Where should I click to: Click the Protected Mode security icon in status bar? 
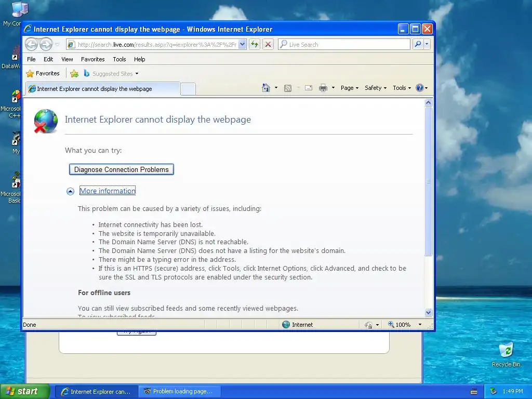(368, 325)
